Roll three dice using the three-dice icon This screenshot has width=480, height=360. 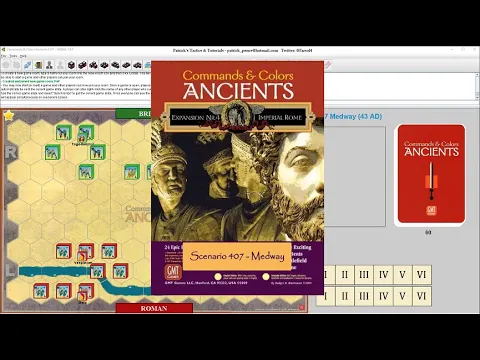[93, 65]
